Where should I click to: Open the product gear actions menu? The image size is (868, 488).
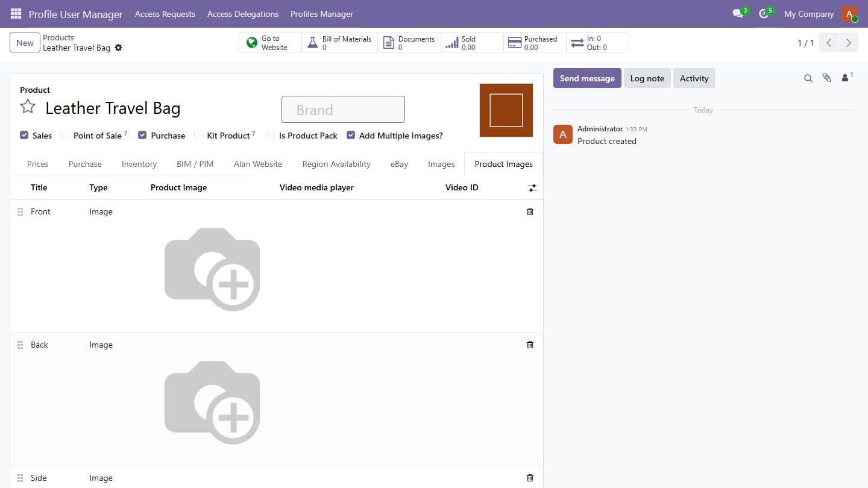click(x=118, y=48)
